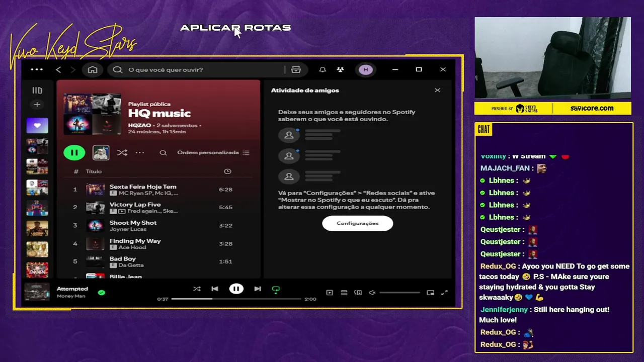Image resolution: width=644 pixels, height=362 pixels.
Task: Enter full screen icon
Action: pyautogui.click(x=444, y=292)
